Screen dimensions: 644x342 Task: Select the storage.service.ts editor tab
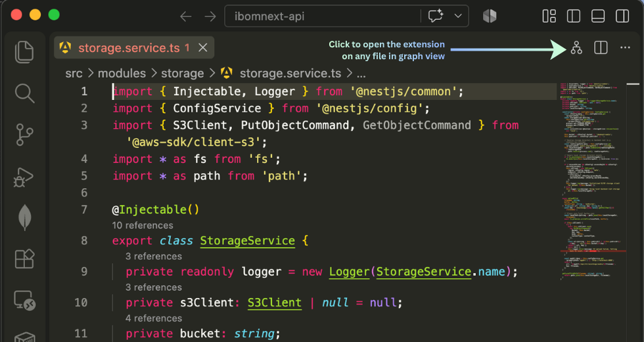[x=134, y=47]
